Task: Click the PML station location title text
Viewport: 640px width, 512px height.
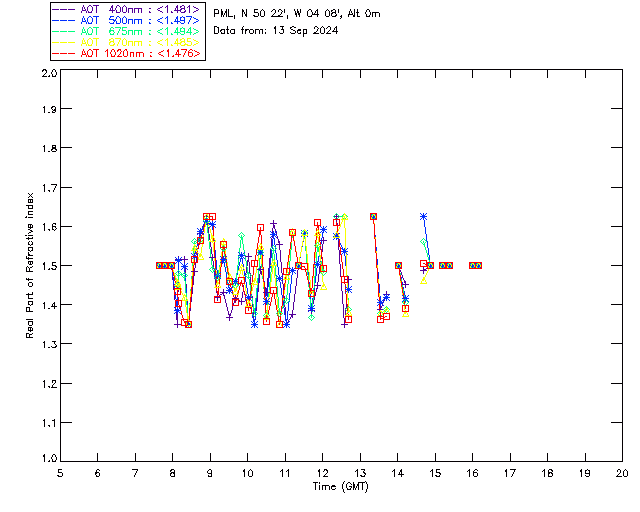Action: tap(297, 14)
